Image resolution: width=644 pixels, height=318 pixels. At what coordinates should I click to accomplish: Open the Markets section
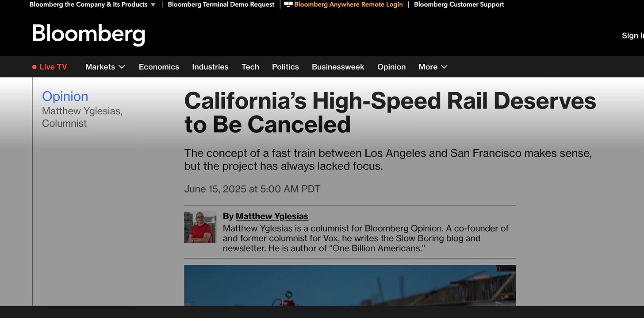100,67
